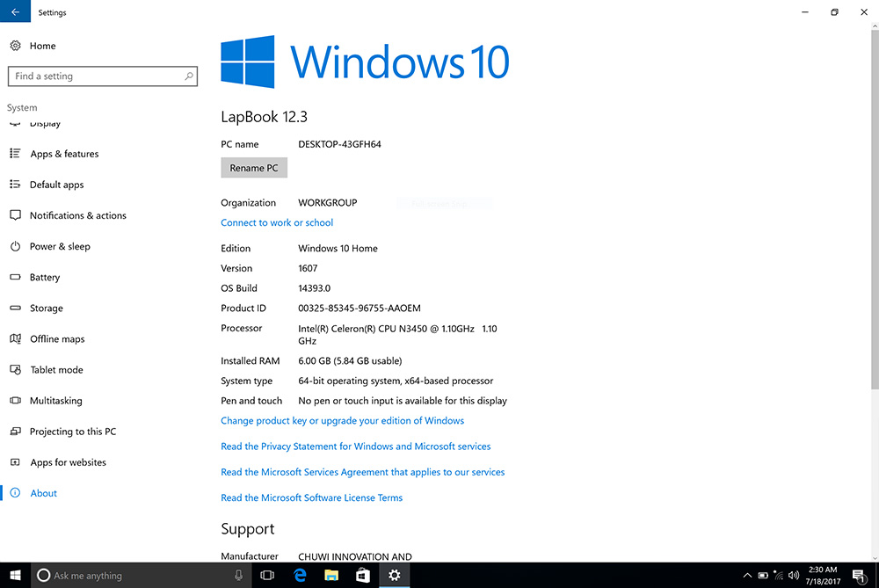Click the Storage drive icon
879x588 pixels.
tap(15, 308)
